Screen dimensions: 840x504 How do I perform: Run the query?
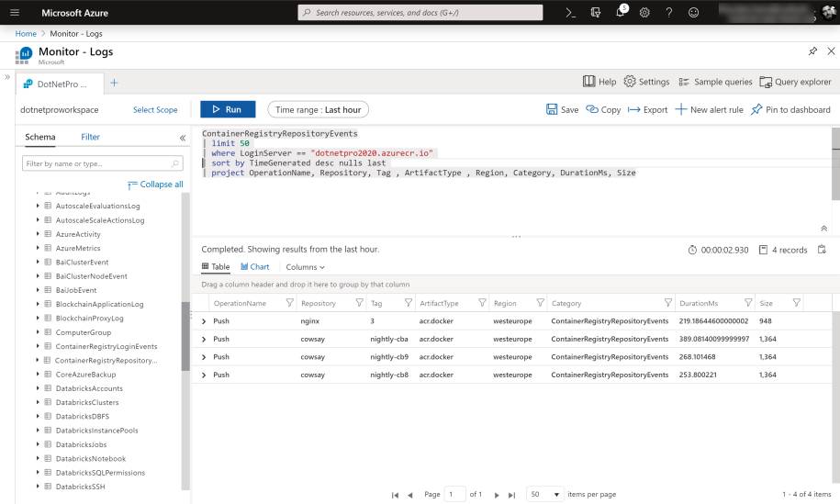tap(228, 109)
